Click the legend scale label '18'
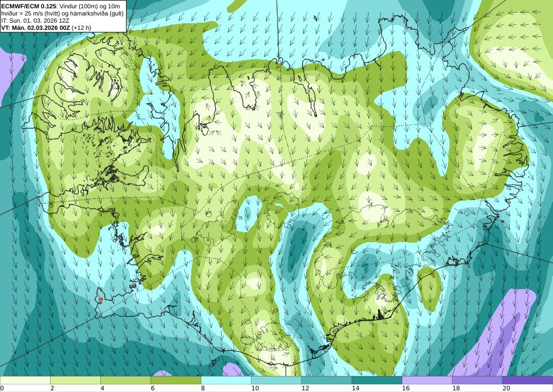 [x=456, y=389]
